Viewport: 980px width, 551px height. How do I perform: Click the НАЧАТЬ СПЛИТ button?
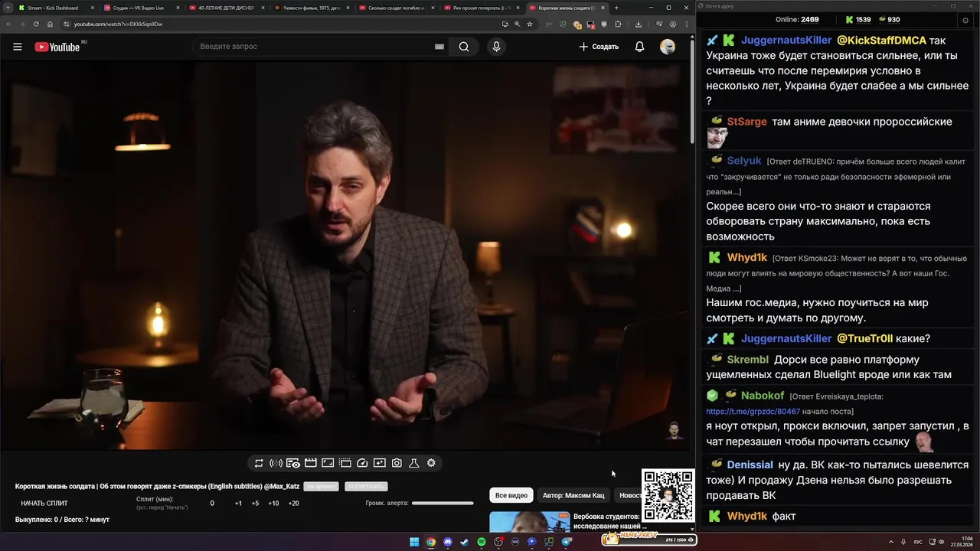44,504
